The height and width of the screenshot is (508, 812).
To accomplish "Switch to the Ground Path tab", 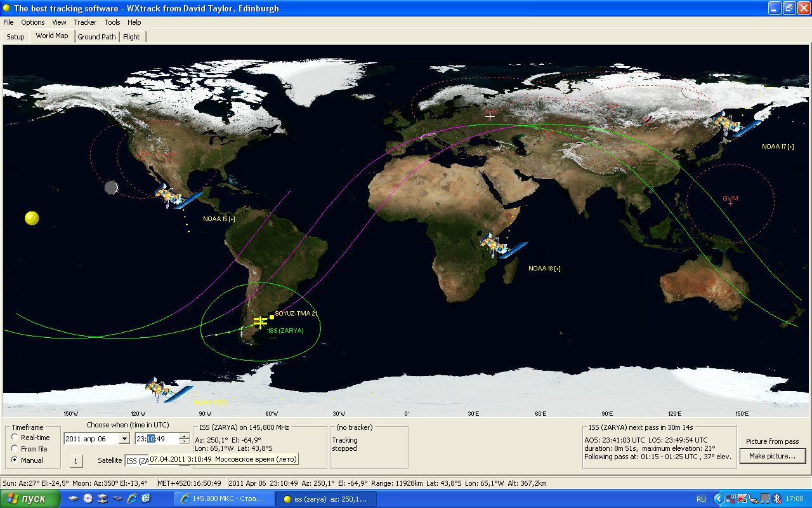I will (x=96, y=37).
